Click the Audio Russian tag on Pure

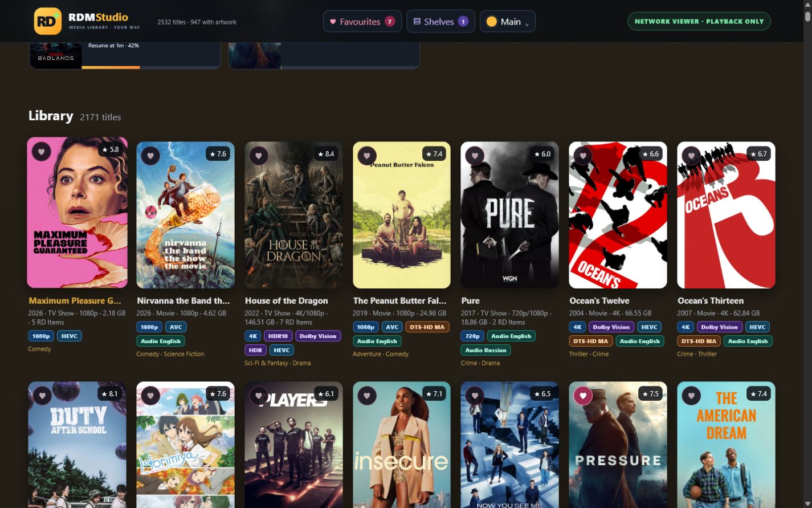tap(486, 350)
